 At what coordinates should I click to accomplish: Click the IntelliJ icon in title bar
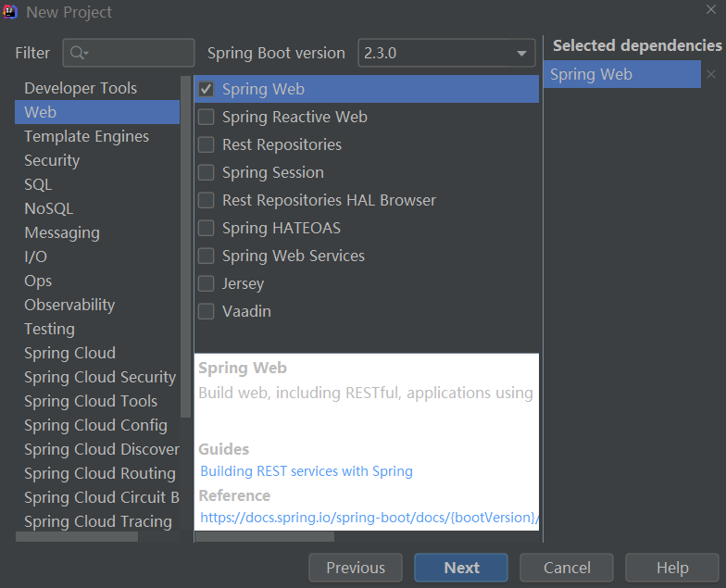10,12
